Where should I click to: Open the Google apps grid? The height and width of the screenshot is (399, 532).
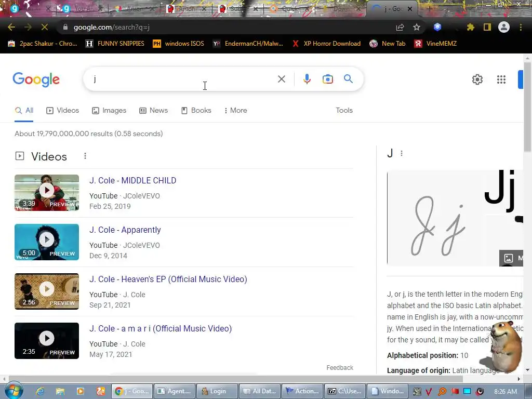501,79
